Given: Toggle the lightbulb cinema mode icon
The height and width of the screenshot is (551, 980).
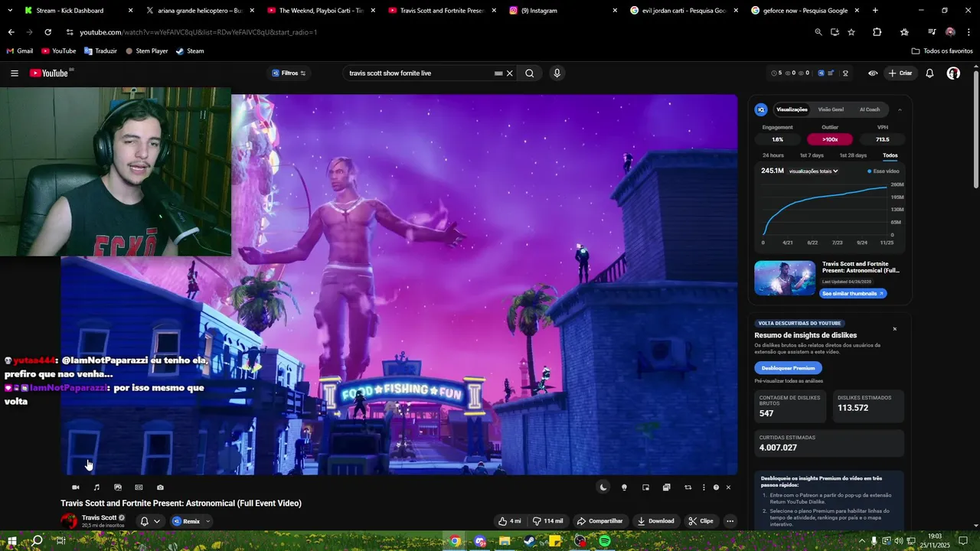Looking at the screenshot, I should (x=624, y=487).
